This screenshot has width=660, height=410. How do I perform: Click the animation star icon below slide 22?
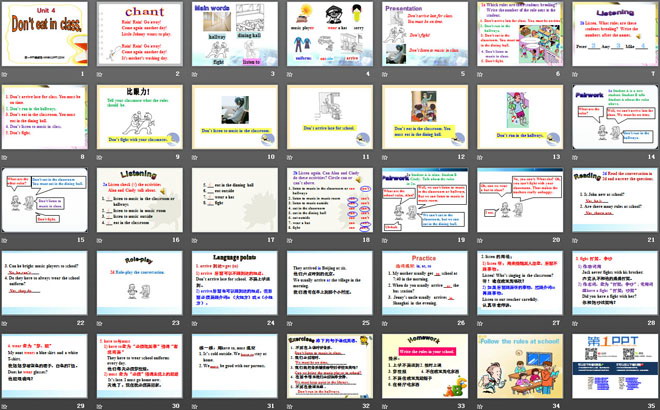pyautogui.click(x=5, y=323)
